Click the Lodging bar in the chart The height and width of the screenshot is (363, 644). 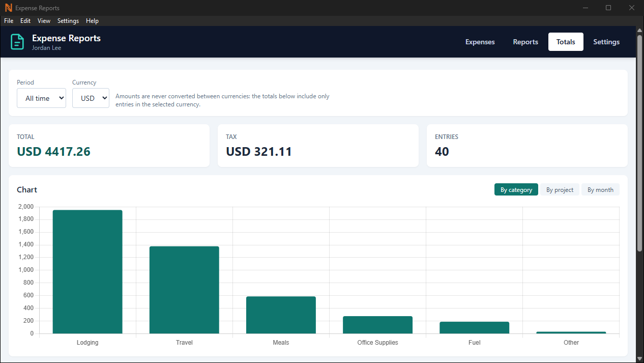click(87, 272)
